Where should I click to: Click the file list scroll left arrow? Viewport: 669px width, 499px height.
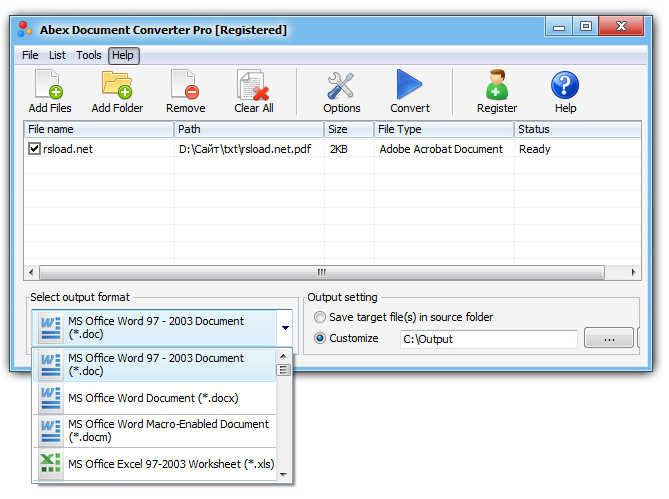pos(31,272)
